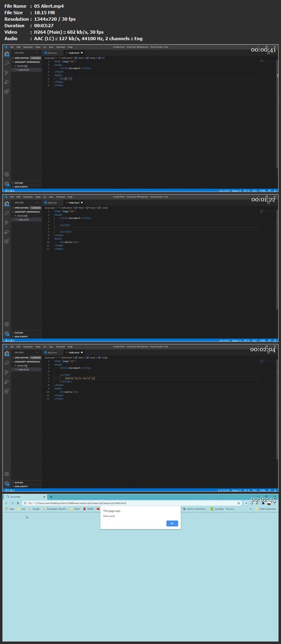Image resolution: width=281 pixels, height=644 pixels.
Task: Collapse OPEN EDITORS section in the 00:00:41 frame
Action: [26, 58]
